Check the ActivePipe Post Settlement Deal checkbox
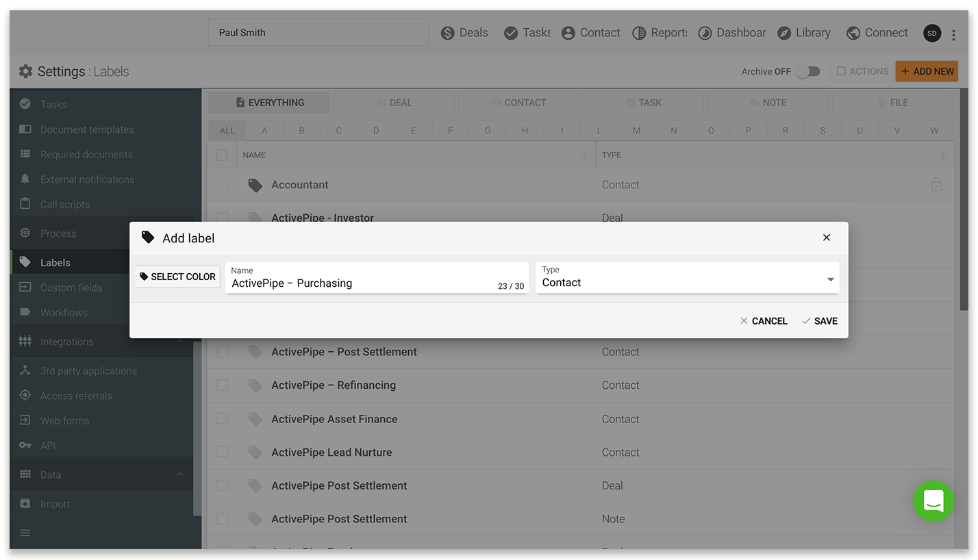The width and height of the screenshot is (978, 560). coord(222,486)
